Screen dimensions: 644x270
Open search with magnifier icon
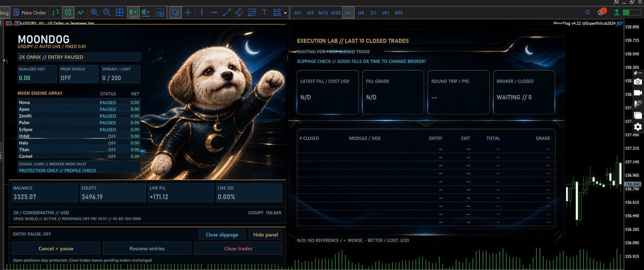click(x=588, y=12)
